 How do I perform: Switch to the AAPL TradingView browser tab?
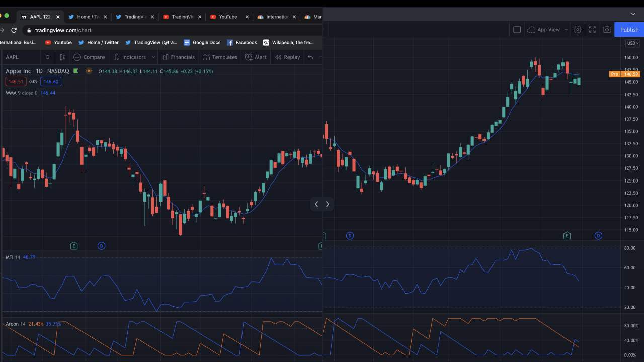40,17
